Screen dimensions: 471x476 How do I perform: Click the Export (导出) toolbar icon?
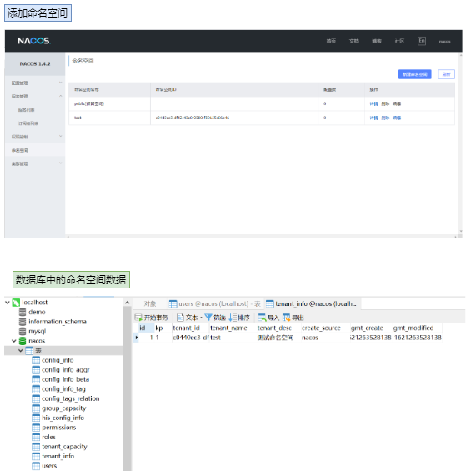(x=286, y=318)
